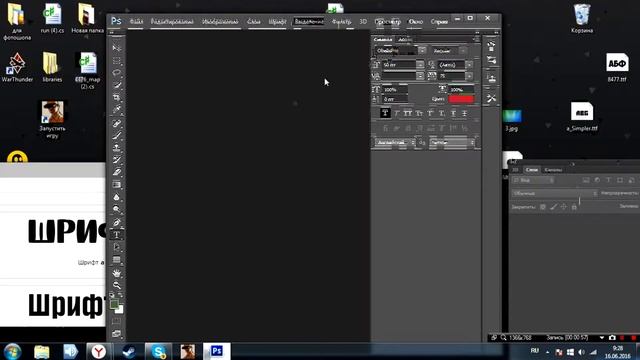Viewport: 640px width, 360px height.
Task: Switch to the Каналы tab
Action: click(553, 170)
